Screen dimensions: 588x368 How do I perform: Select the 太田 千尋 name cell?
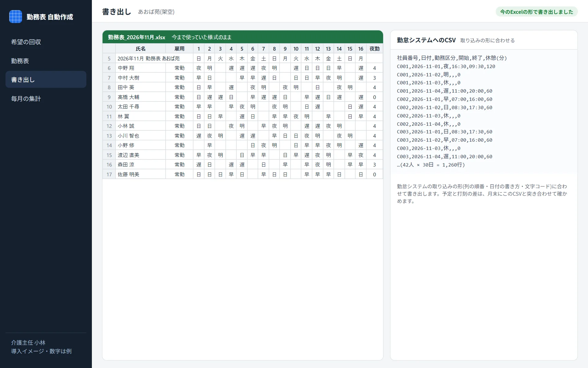141,107
